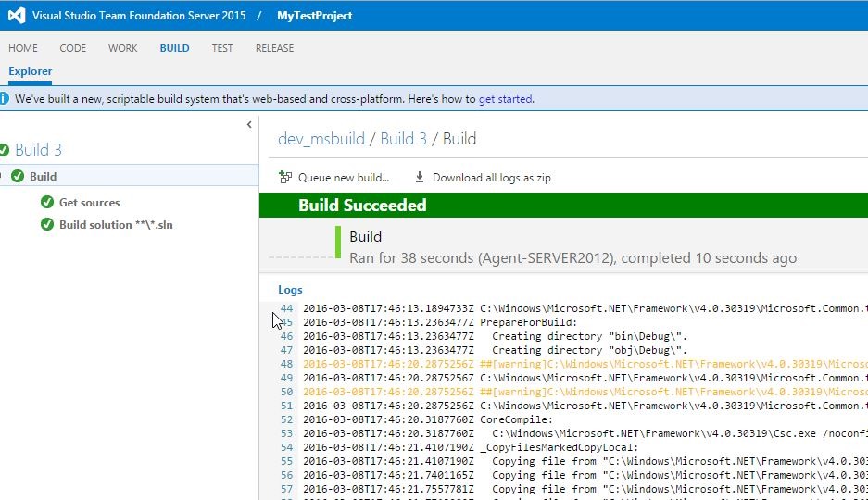The height and width of the screenshot is (500, 868).
Task: Open dev_msbuild breadcrumb link
Action: (x=321, y=139)
